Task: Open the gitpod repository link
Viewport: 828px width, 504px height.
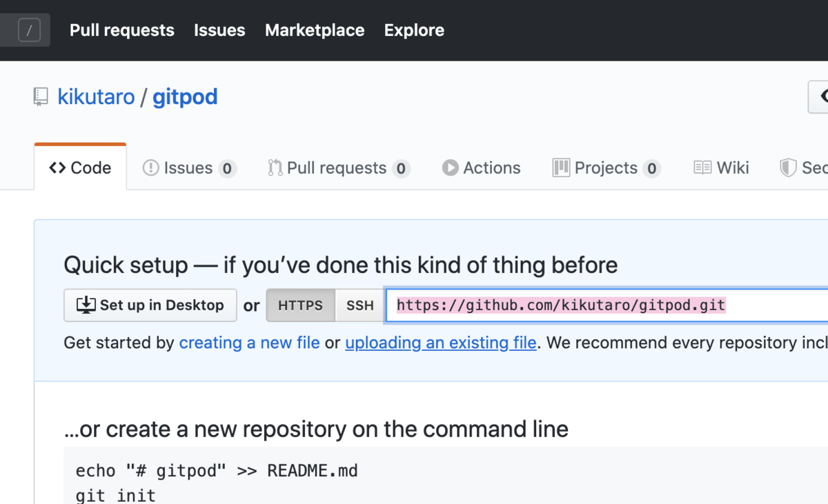Action: click(185, 97)
